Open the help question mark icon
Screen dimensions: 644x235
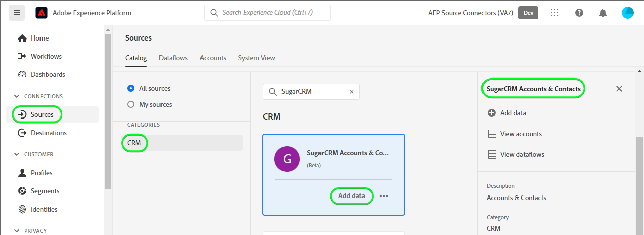(x=579, y=13)
